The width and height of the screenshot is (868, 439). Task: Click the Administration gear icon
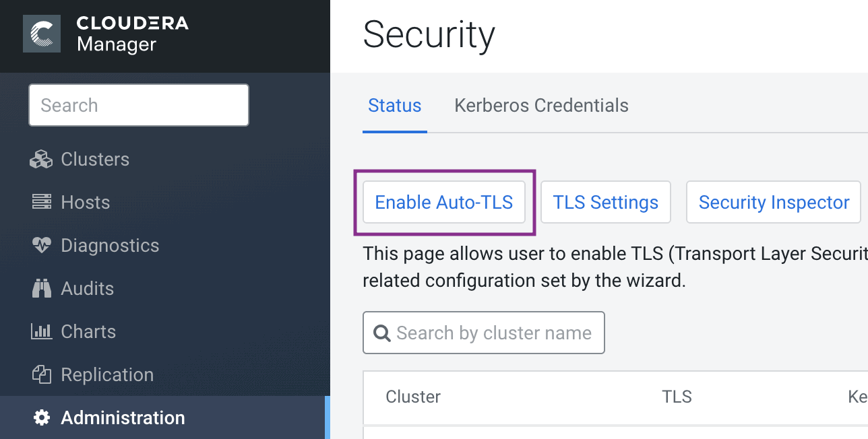41,417
